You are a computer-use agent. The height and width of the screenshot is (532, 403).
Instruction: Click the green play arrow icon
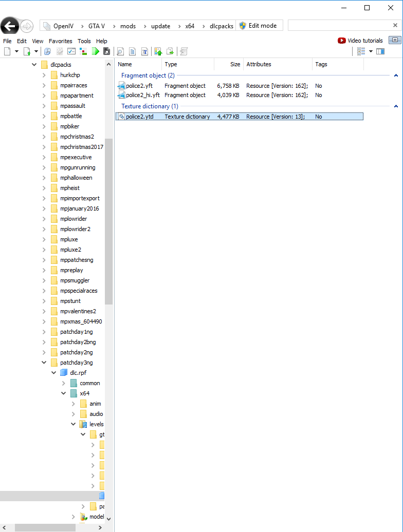(x=96, y=51)
